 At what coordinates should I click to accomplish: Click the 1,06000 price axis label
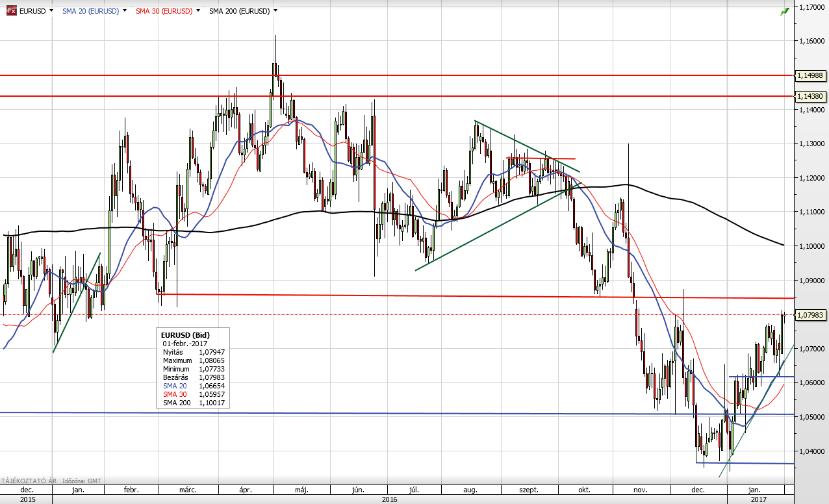click(x=812, y=383)
